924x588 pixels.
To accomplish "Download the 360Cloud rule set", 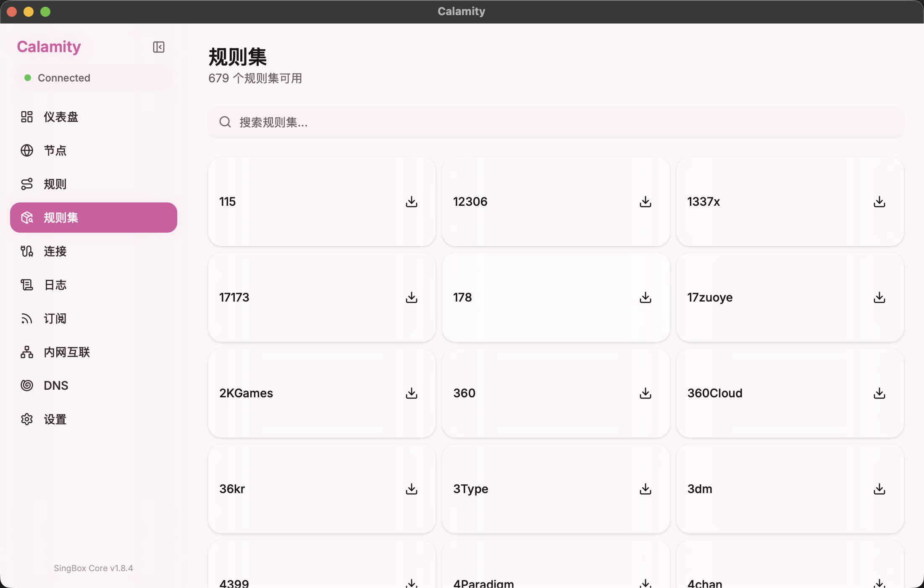I will [x=879, y=393].
